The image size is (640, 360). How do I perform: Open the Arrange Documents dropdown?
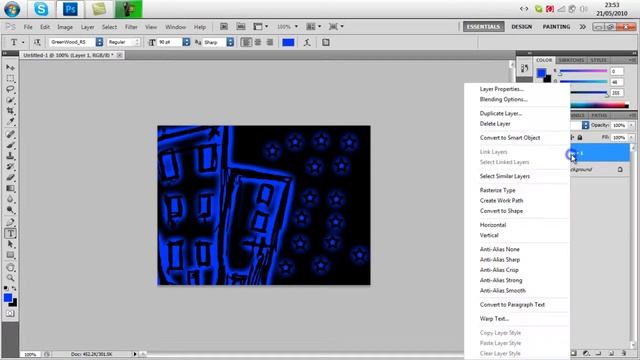tap(313, 27)
